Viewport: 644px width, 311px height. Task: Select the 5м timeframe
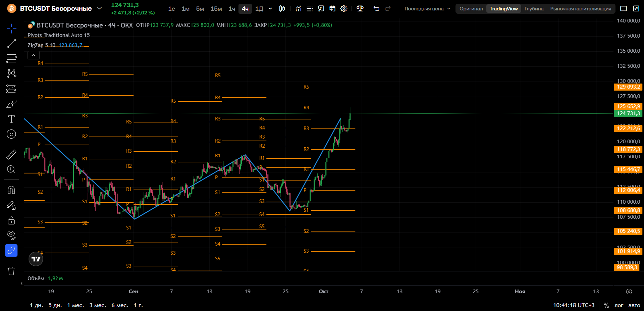(x=200, y=9)
